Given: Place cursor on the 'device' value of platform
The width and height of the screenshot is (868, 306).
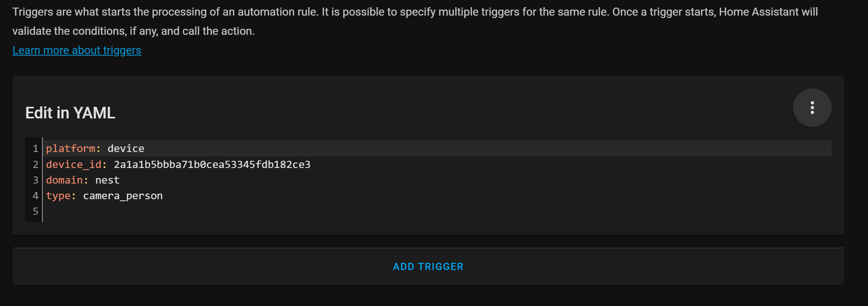Looking at the screenshot, I should pyautogui.click(x=126, y=148).
